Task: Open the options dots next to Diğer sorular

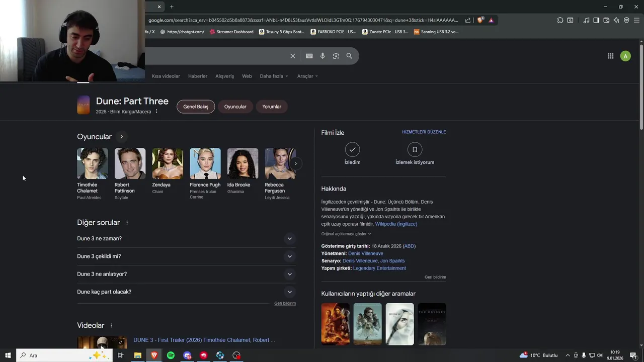Action: (x=127, y=223)
